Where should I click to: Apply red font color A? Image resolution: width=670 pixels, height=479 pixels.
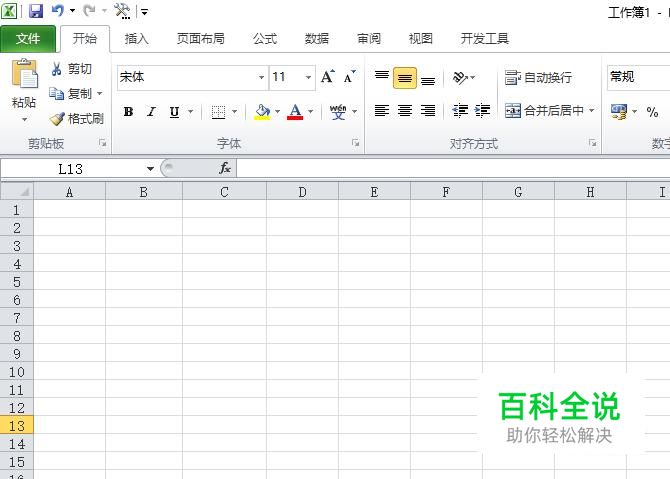point(295,112)
